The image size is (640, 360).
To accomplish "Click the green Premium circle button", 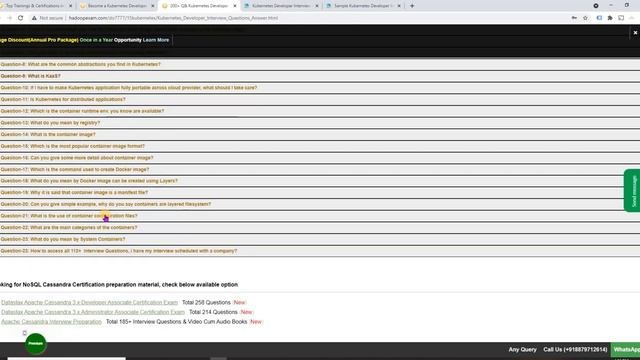I will point(36,344).
